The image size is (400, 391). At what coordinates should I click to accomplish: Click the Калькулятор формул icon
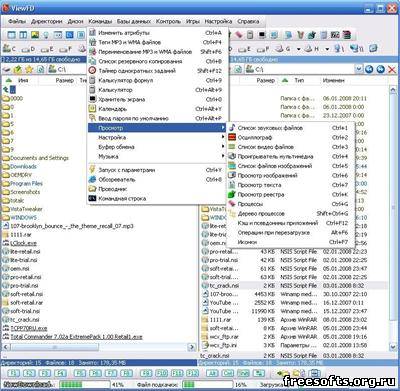pos(92,80)
